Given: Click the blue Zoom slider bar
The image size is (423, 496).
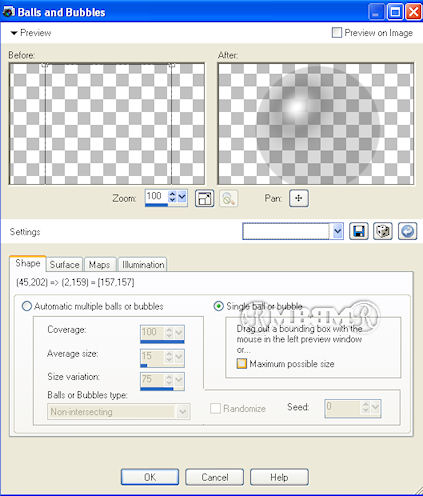Looking at the screenshot, I should tap(157, 205).
